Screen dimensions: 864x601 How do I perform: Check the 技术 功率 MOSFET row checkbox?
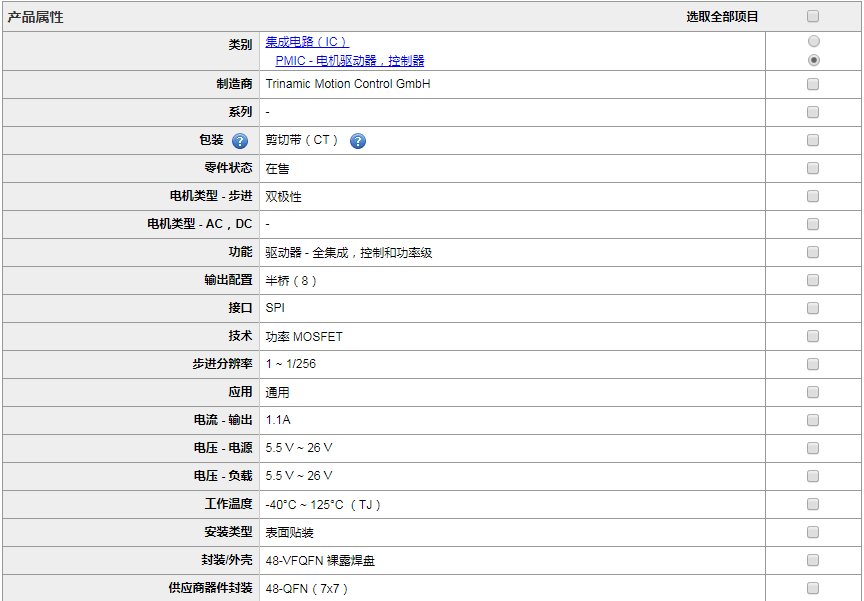click(x=813, y=336)
